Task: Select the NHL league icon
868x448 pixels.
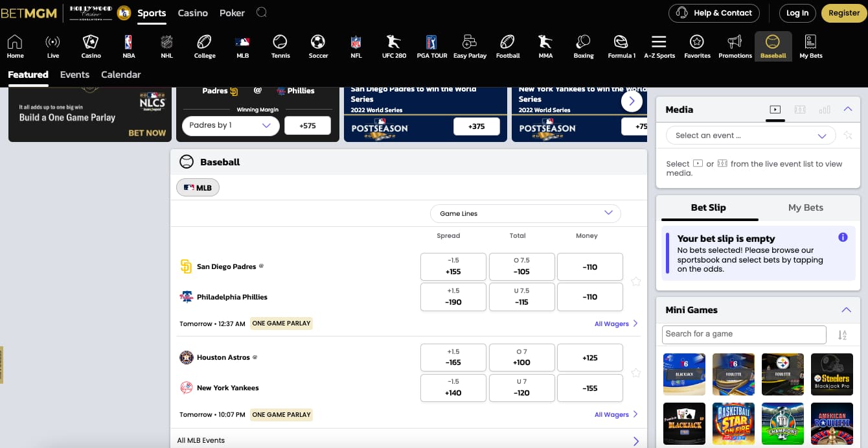Action: pyautogui.click(x=166, y=47)
